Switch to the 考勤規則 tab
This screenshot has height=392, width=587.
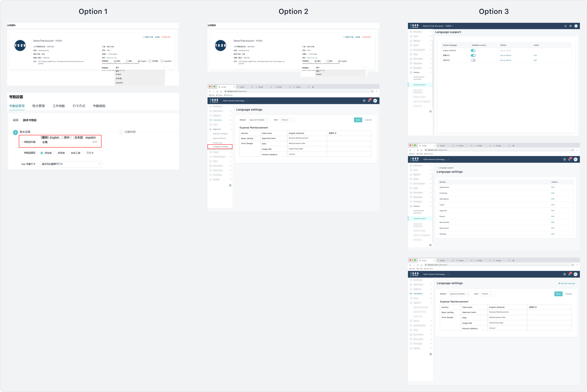[x=99, y=106]
